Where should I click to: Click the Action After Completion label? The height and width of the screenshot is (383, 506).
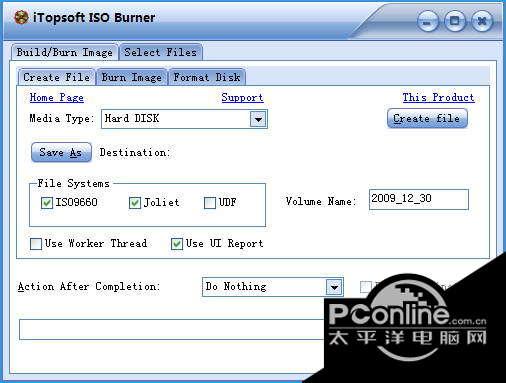[x=89, y=286]
